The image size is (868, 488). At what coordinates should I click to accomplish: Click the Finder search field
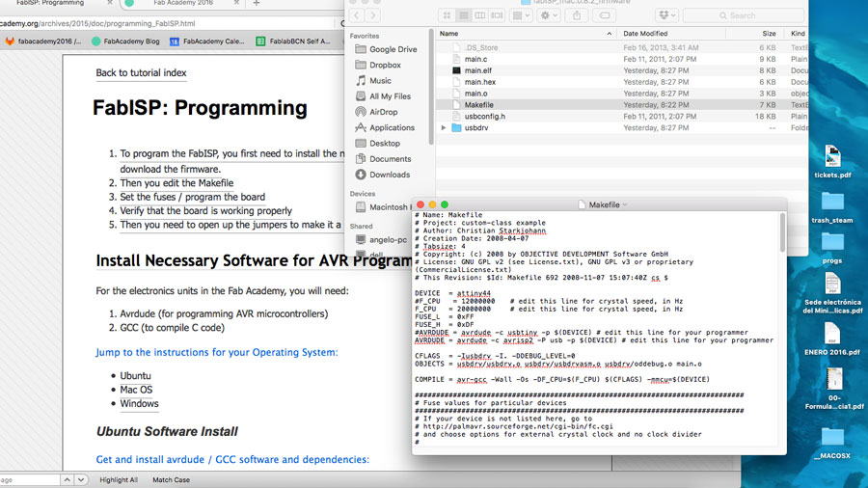(x=743, y=15)
